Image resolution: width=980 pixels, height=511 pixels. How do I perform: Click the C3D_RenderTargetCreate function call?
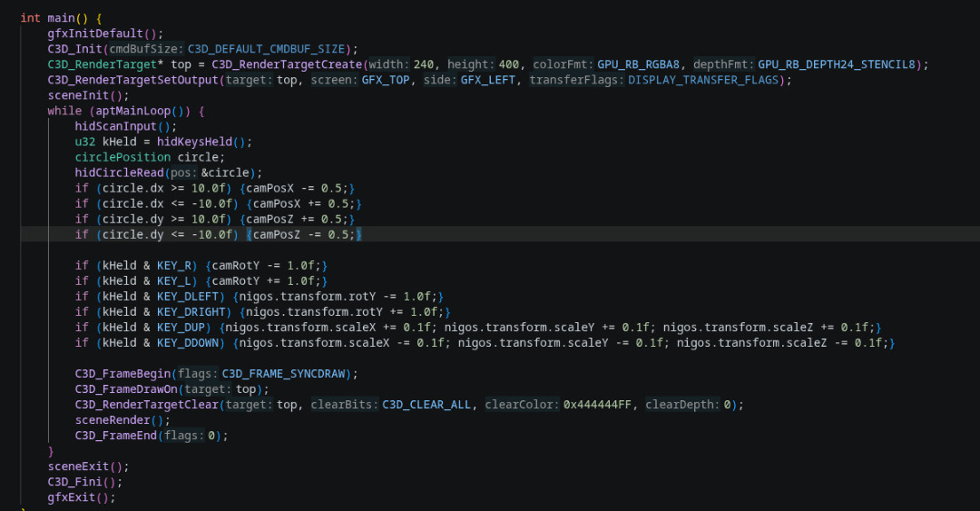(x=287, y=64)
